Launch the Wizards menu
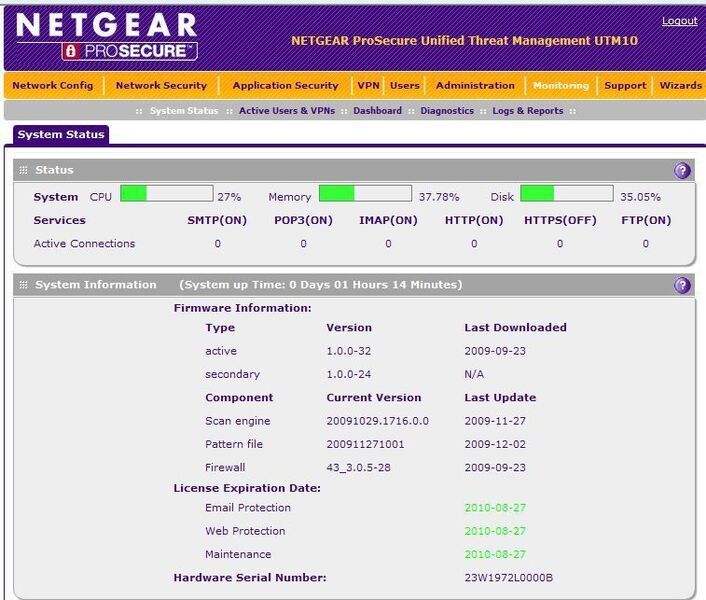 pos(680,86)
